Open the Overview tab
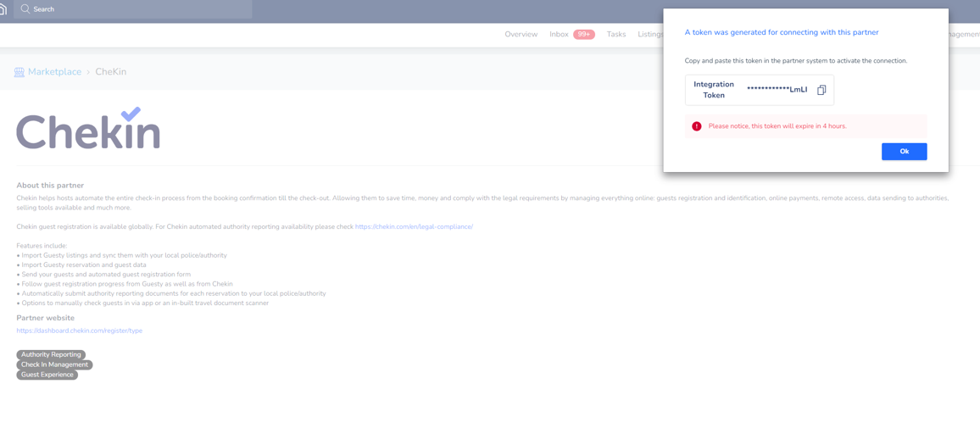This screenshot has height=428, width=980. [521, 35]
